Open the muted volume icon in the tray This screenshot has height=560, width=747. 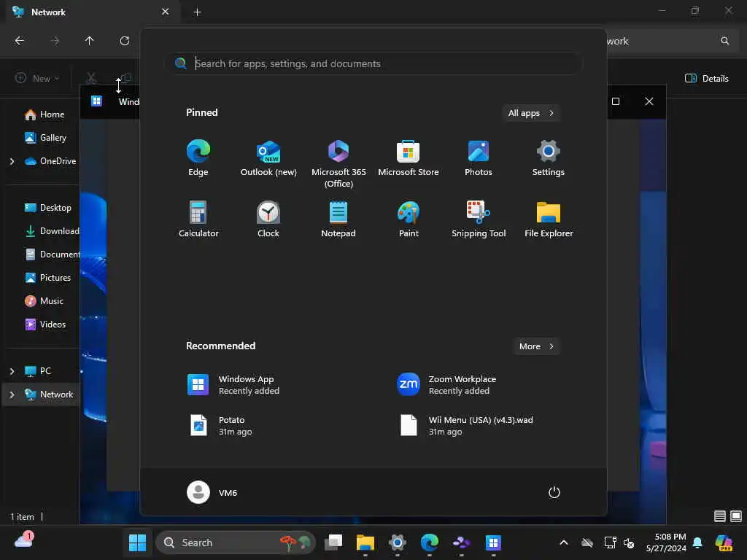click(x=629, y=542)
